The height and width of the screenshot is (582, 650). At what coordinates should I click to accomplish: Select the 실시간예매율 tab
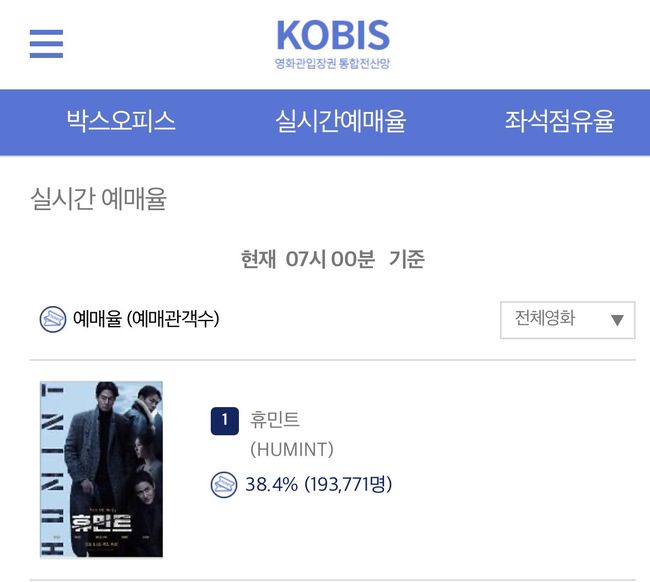[340, 122]
